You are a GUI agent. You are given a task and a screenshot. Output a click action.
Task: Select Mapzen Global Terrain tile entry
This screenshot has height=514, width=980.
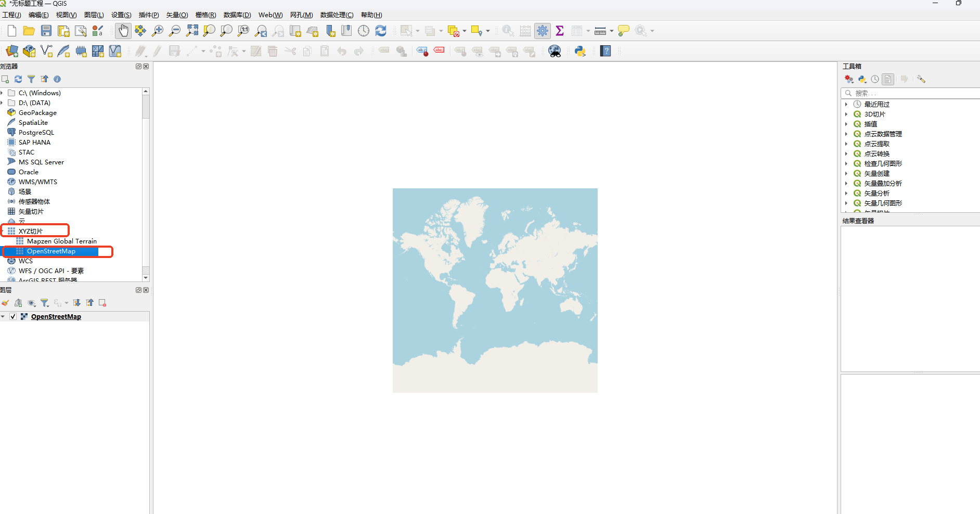pyautogui.click(x=61, y=241)
